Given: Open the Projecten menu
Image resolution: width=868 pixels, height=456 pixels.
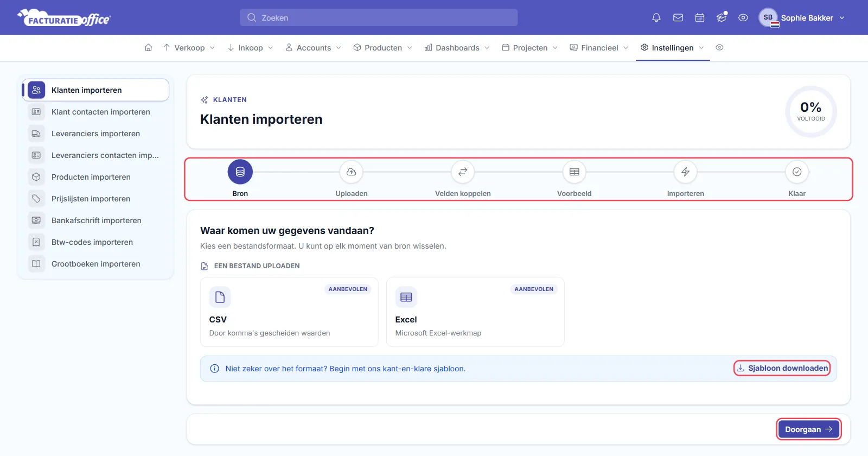Looking at the screenshot, I should click(x=529, y=48).
